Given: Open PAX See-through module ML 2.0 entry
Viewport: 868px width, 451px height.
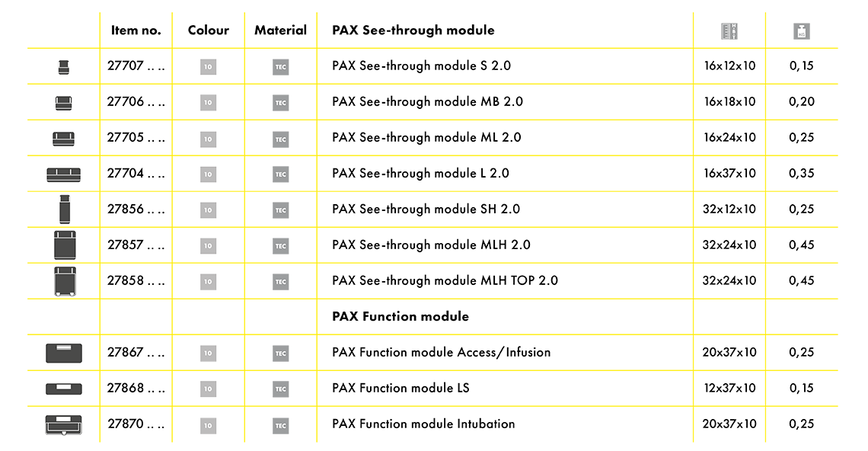Looking at the screenshot, I should click(426, 137).
